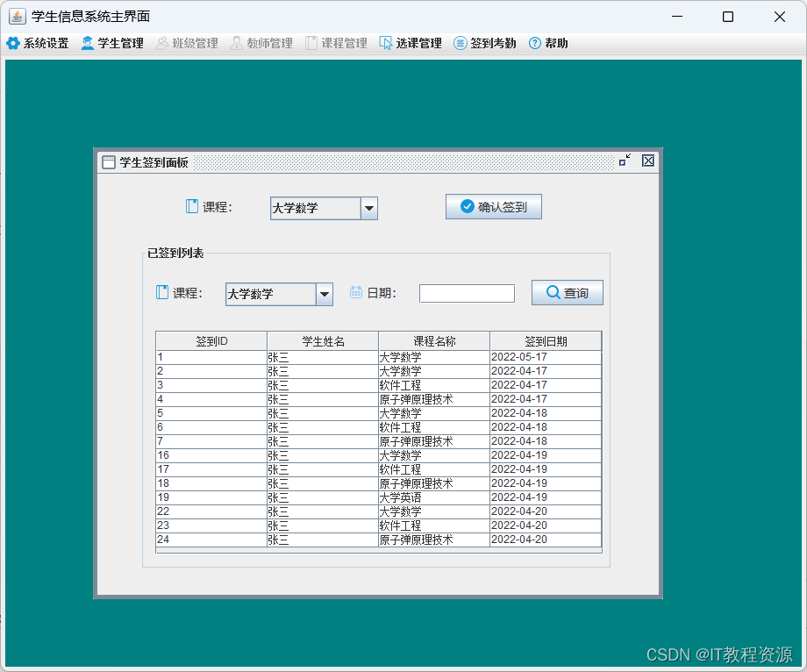This screenshot has width=807, height=672.
Task: Open the 系统设置 menu
Action: pos(38,43)
